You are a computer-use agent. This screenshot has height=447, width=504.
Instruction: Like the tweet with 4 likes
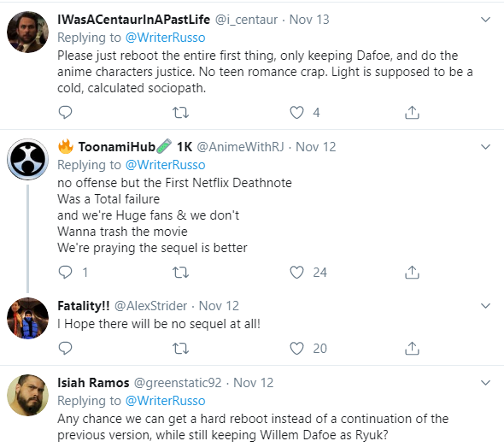(296, 113)
